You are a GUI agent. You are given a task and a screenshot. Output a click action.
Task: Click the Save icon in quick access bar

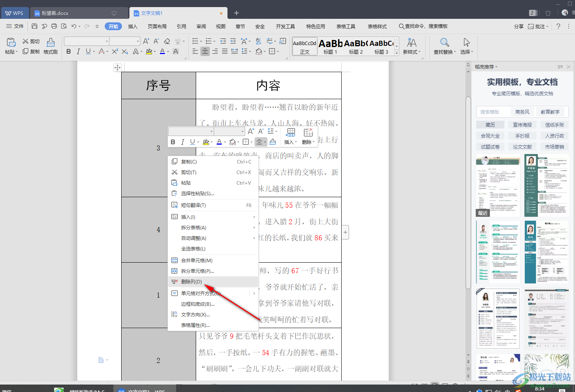coord(35,26)
